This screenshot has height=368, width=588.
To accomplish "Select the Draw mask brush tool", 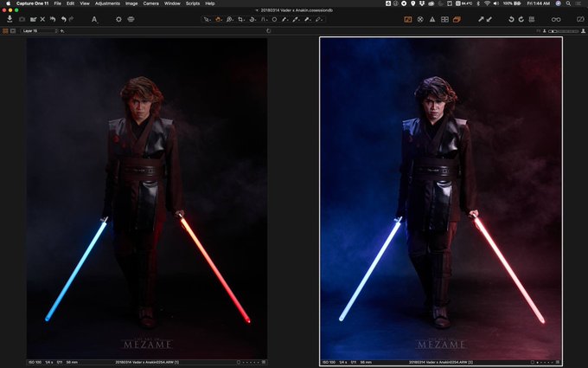I will [285, 19].
